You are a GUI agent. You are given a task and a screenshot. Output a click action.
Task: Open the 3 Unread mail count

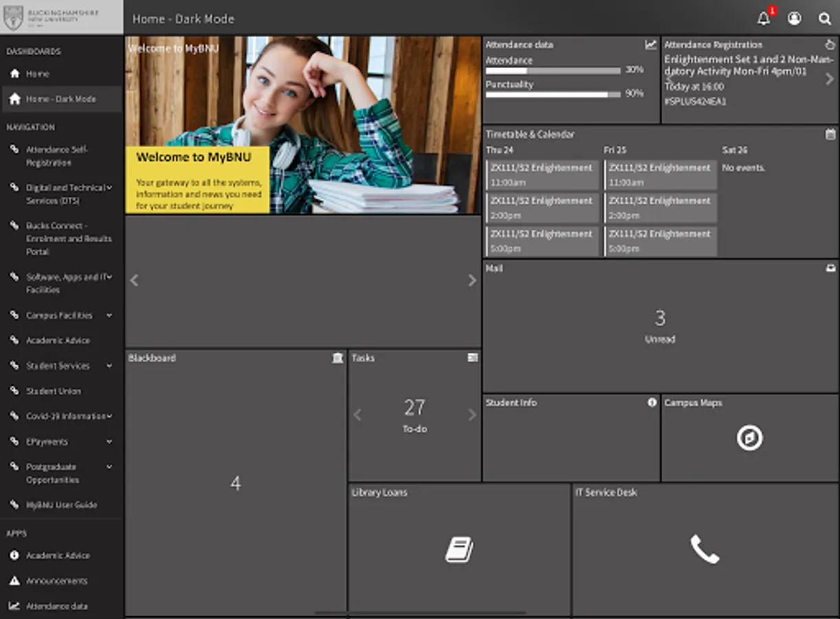click(660, 325)
